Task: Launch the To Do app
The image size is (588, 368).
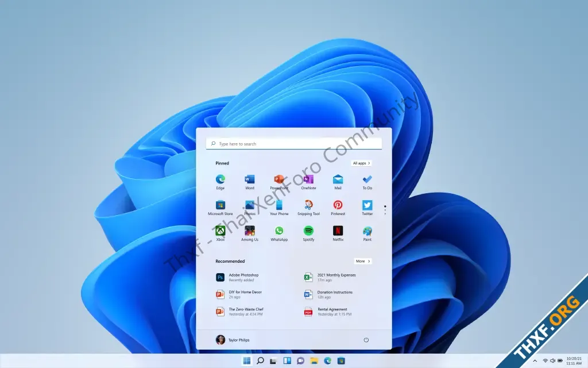Action: click(367, 182)
